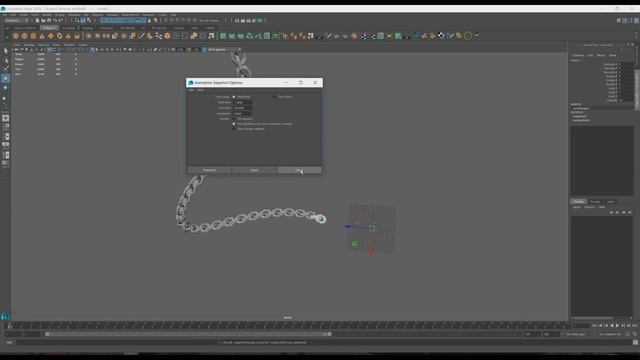Select Time Slider time range radio

[x=274, y=97]
